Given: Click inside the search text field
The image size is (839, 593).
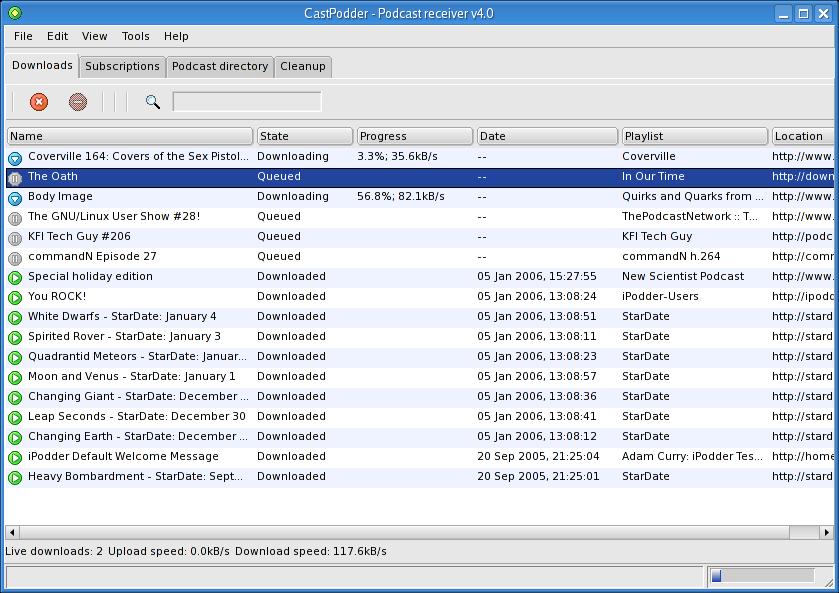Looking at the screenshot, I should click(247, 102).
